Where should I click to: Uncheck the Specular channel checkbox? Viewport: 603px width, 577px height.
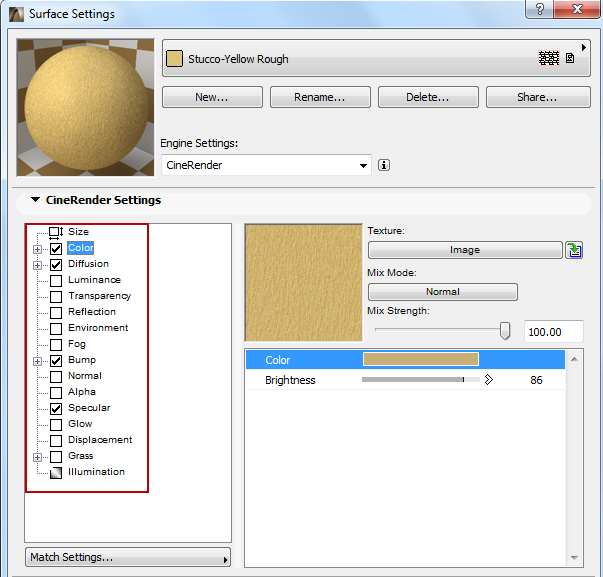coord(56,409)
